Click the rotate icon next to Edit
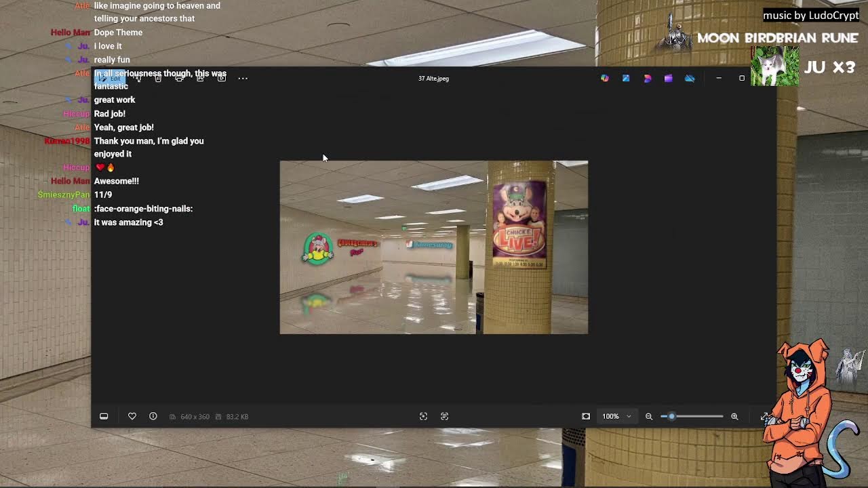Viewport: 868px width, 488px height. pos(138,78)
